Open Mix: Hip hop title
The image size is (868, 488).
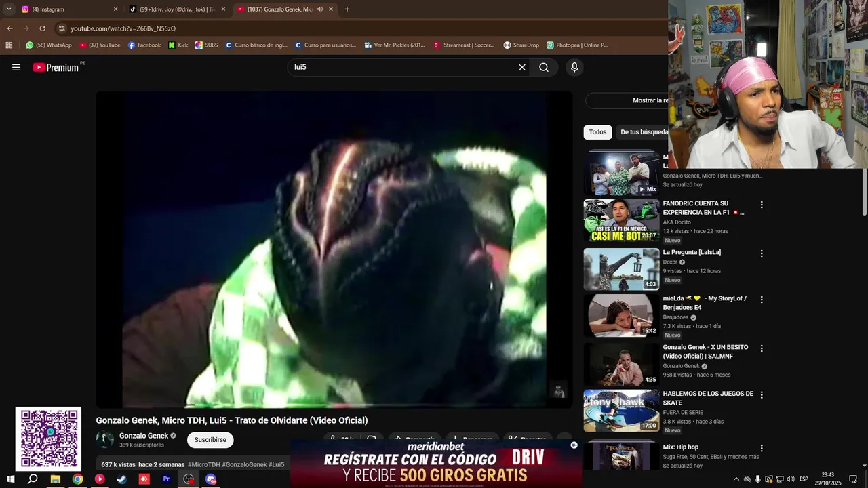point(680,447)
